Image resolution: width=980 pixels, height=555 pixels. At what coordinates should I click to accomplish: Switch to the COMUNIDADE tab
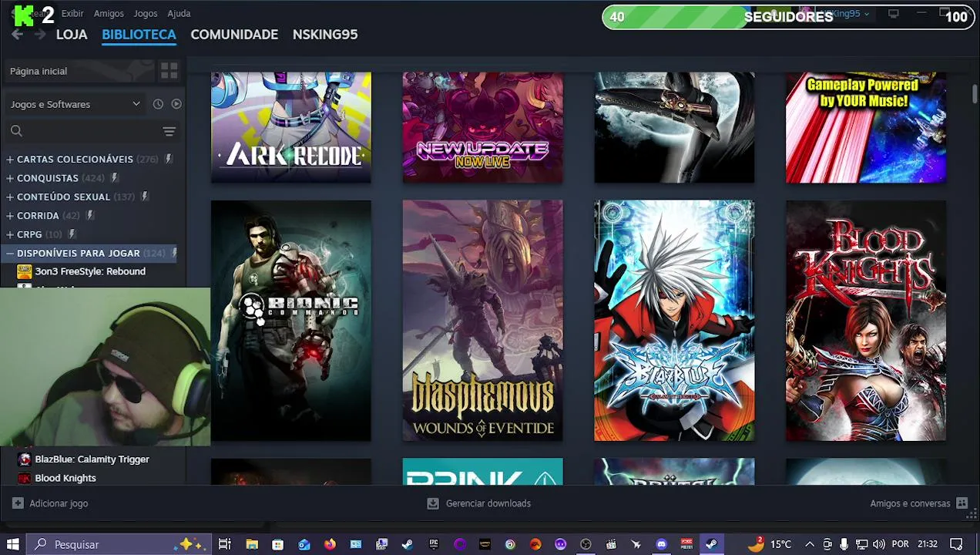pos(234,35)
